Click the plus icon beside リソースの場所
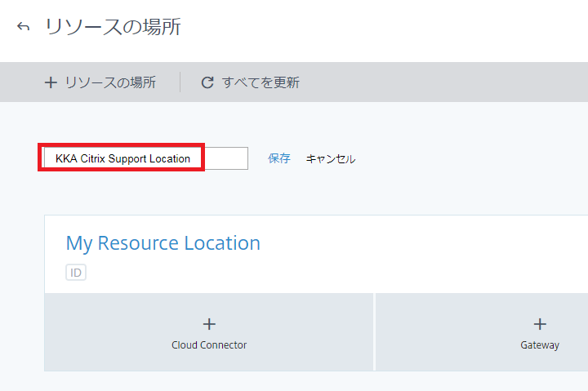588x391 pixels. (51, 82)
